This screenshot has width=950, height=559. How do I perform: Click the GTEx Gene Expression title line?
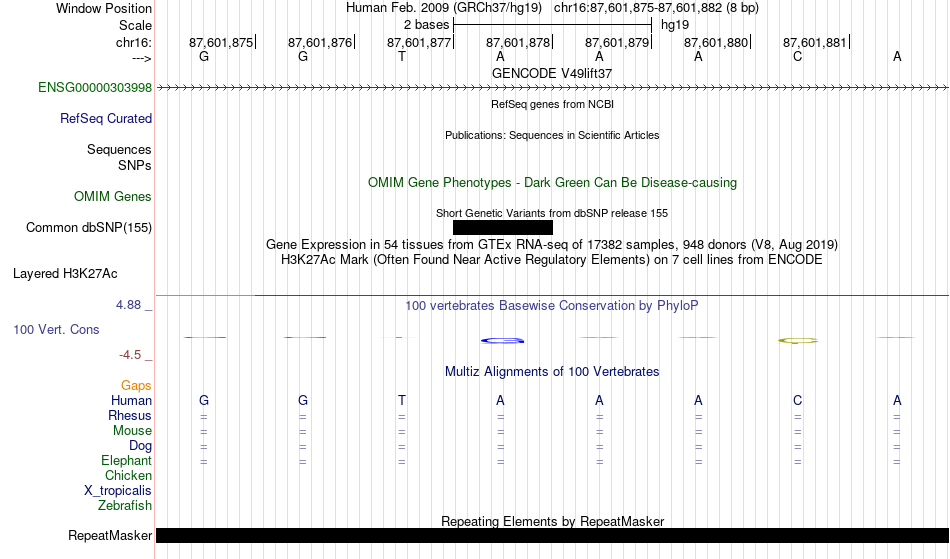coord(552,245)
